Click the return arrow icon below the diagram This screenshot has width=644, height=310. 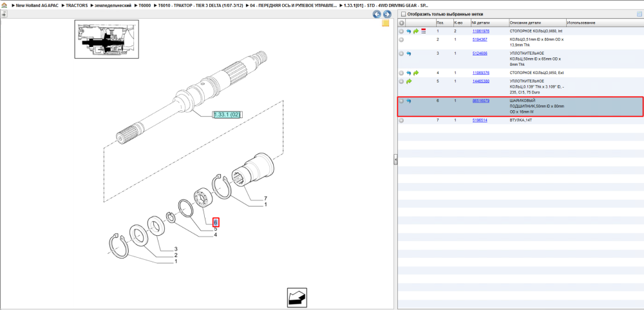[296, 298]
